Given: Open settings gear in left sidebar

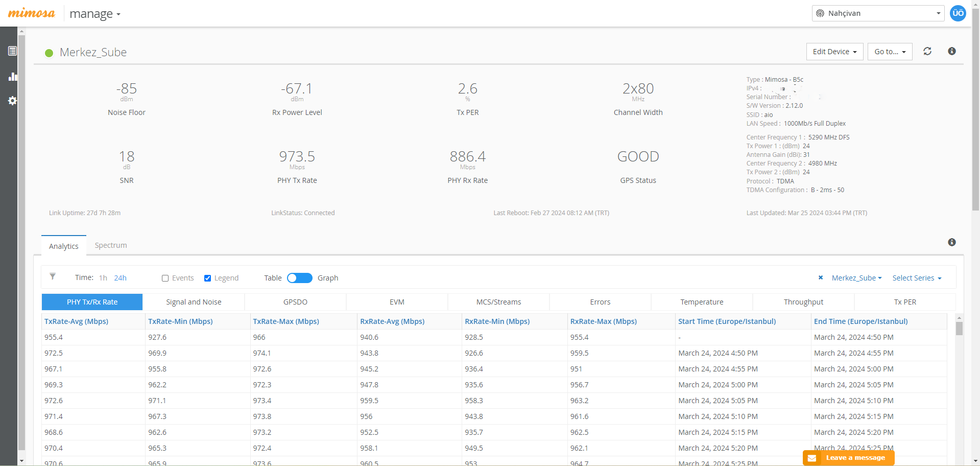Looking at the screenshot, I should pos(12,101).
